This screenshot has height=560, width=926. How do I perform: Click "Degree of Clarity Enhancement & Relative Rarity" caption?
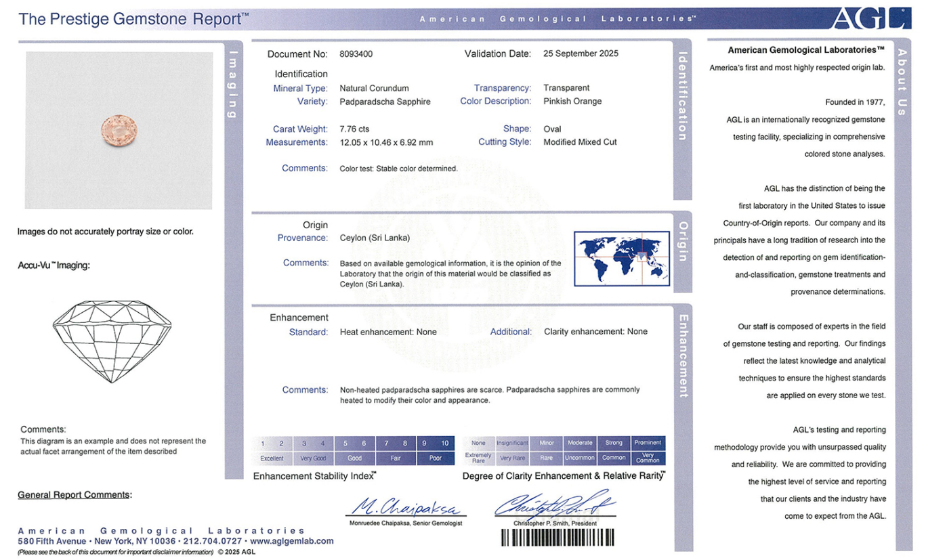click(x=564, y=476)
